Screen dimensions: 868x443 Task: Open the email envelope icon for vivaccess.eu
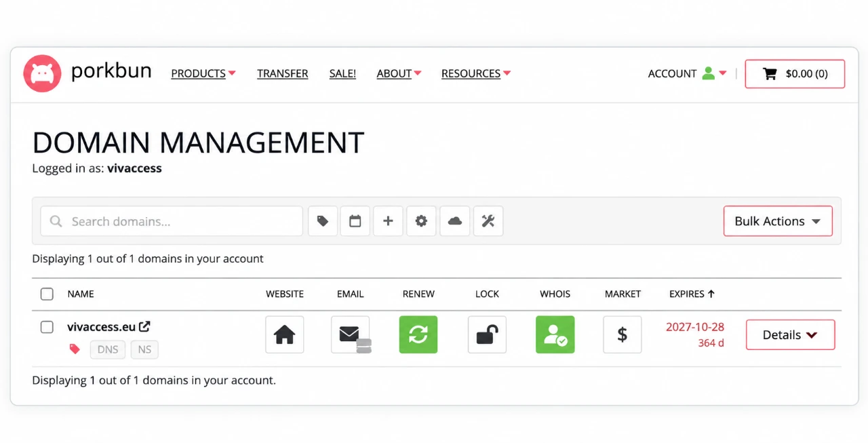tap(351, 334)
